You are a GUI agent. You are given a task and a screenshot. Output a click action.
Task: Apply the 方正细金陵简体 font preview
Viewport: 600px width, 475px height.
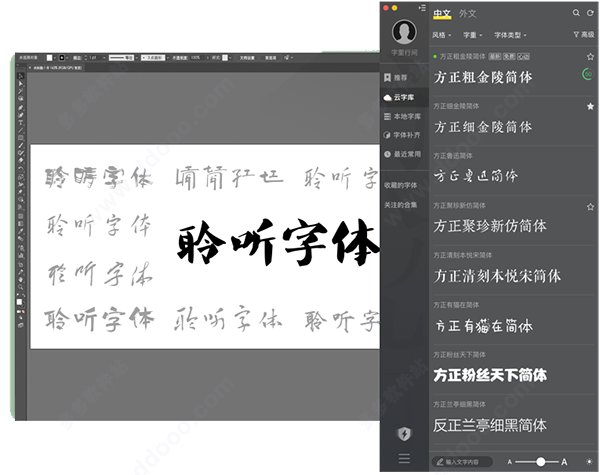point(483,127)
